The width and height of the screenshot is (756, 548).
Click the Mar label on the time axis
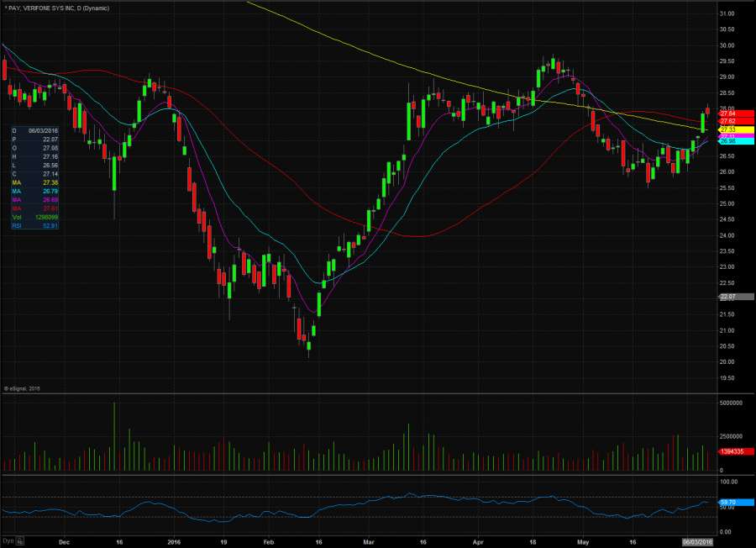click(x=369, y=543)
